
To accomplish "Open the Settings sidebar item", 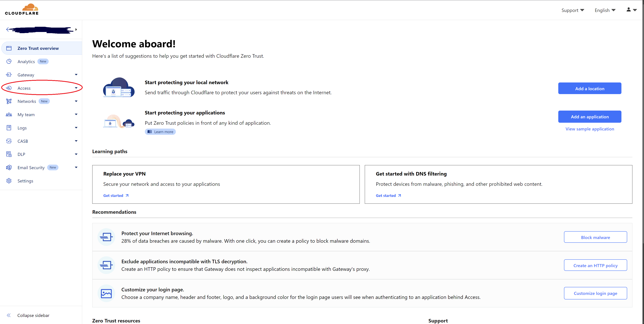I will tap(25, 181).
